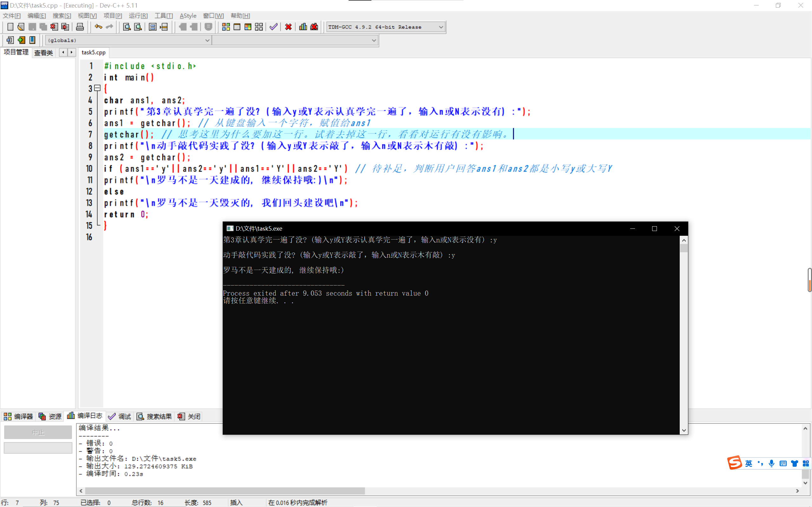Switch to the 查看类 side tab
This screenshot has height=507, width=812.
click(x=44, y=53)
